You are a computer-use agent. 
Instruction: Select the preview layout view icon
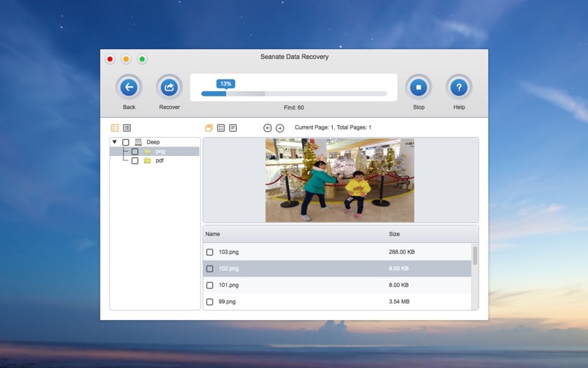coord(209,128)
